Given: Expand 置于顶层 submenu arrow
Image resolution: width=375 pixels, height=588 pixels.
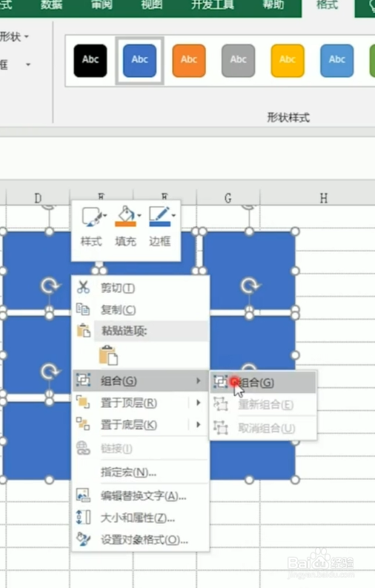Looking at the screenshot, I should tap(199, 403).
